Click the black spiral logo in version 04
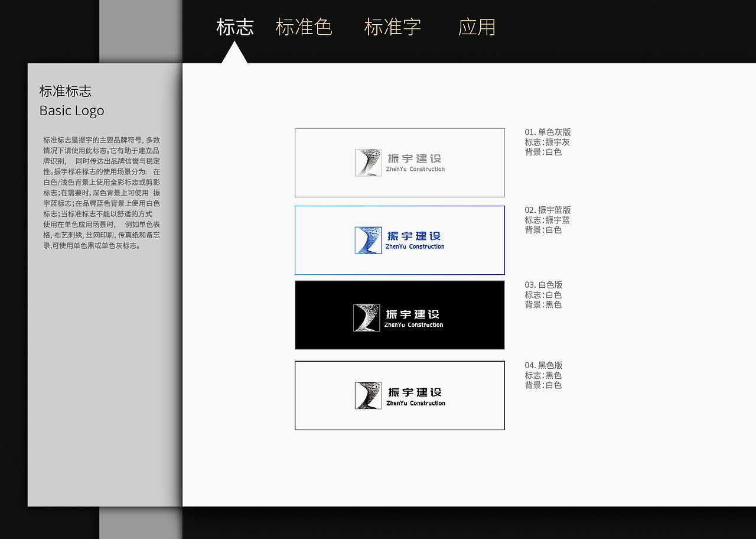Viewport: 756px width, 539px height. (x=367, y=395)
